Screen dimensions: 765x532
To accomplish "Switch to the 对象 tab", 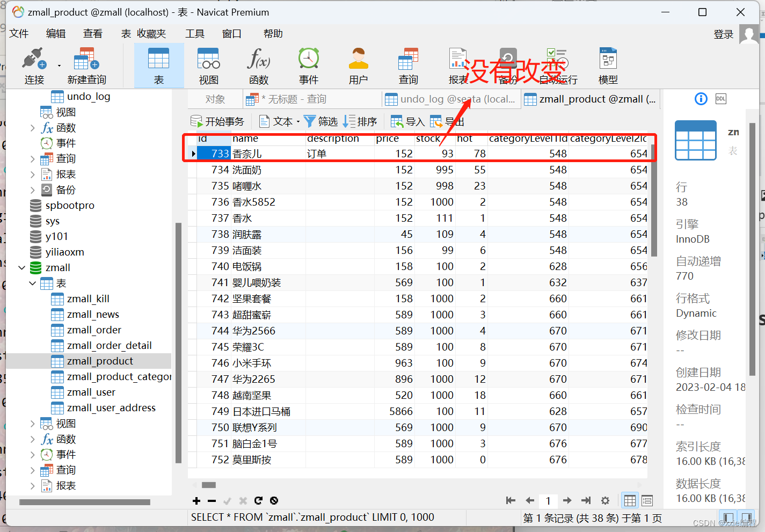I will tap(215, 99).
